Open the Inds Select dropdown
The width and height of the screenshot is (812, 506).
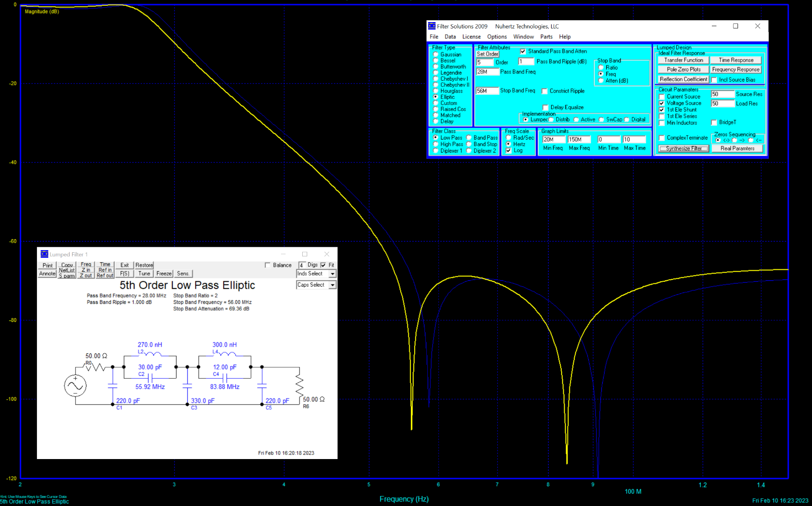point(332,274)
